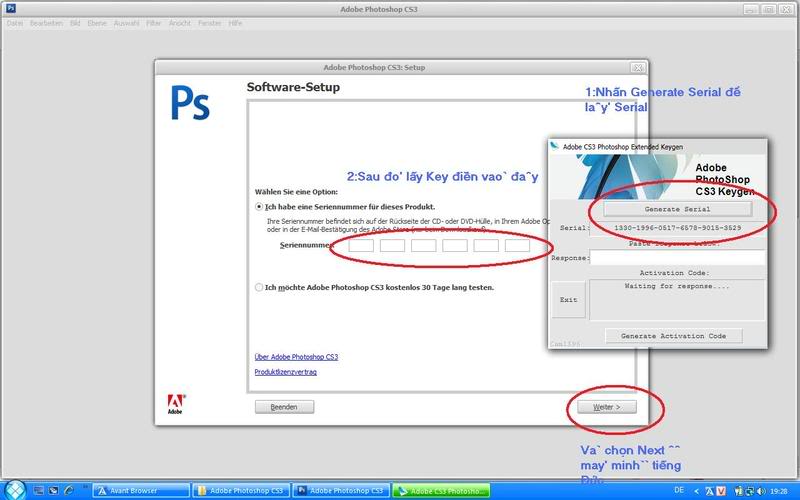Click the first Seriennummer input box
This screenshot has width=800, height=500.
pos(361,245)
